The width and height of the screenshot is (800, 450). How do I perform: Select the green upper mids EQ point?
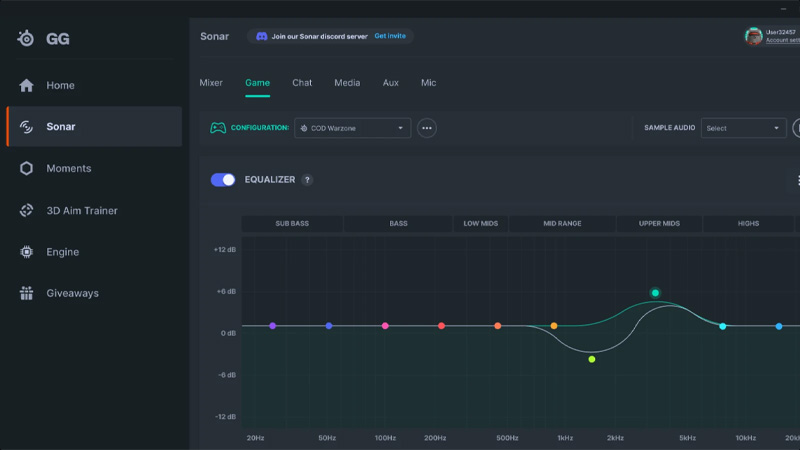(655, 293)
